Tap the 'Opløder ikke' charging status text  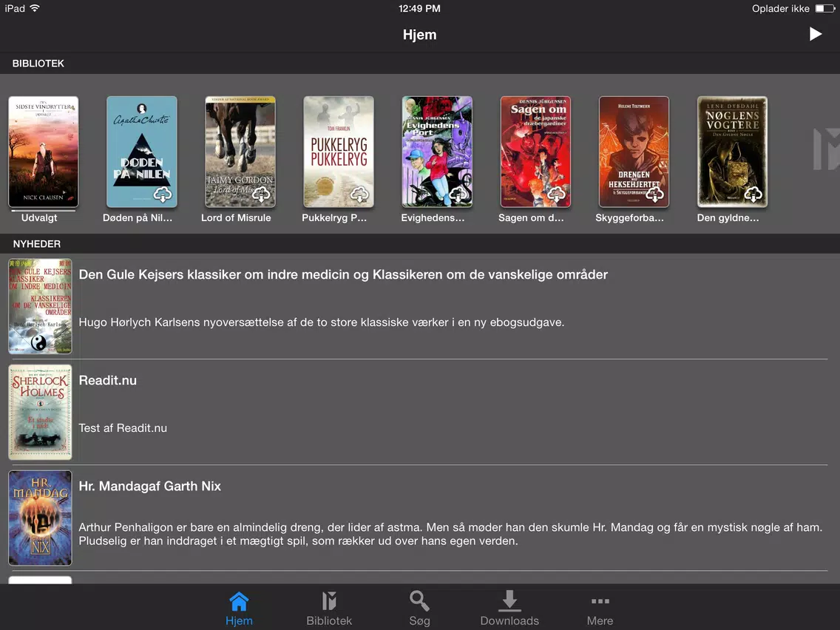click(x=781, y=8)
